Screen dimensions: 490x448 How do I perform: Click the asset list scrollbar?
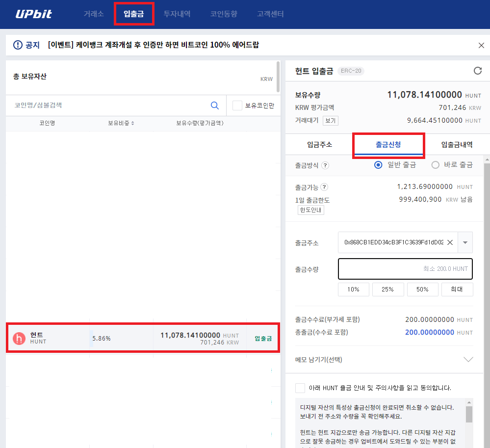[278, 77]
